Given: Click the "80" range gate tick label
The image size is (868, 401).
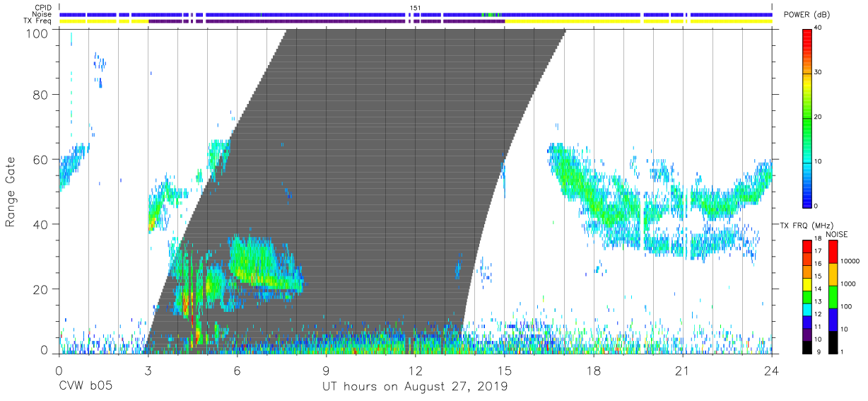Looking at the screenshot, I should coord(42,95).
